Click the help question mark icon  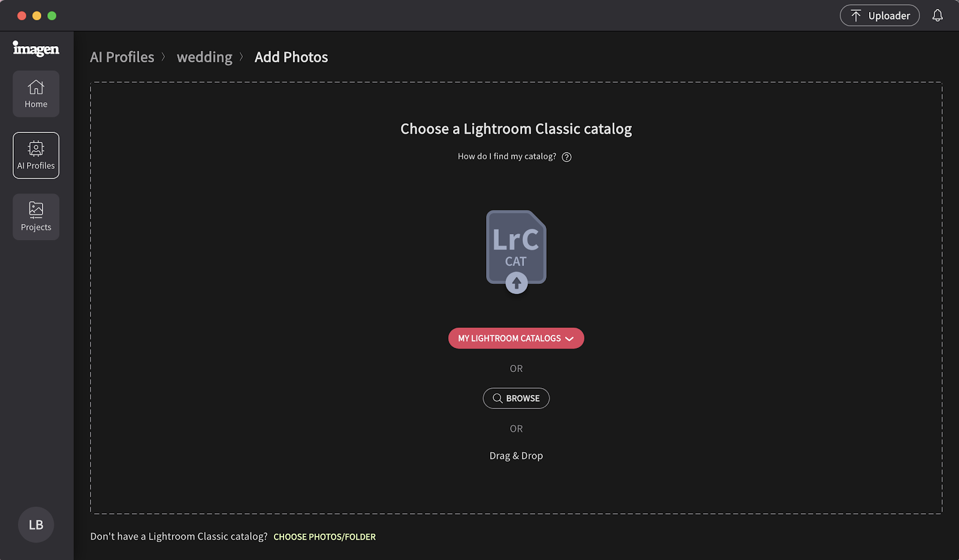pos(566,157)
